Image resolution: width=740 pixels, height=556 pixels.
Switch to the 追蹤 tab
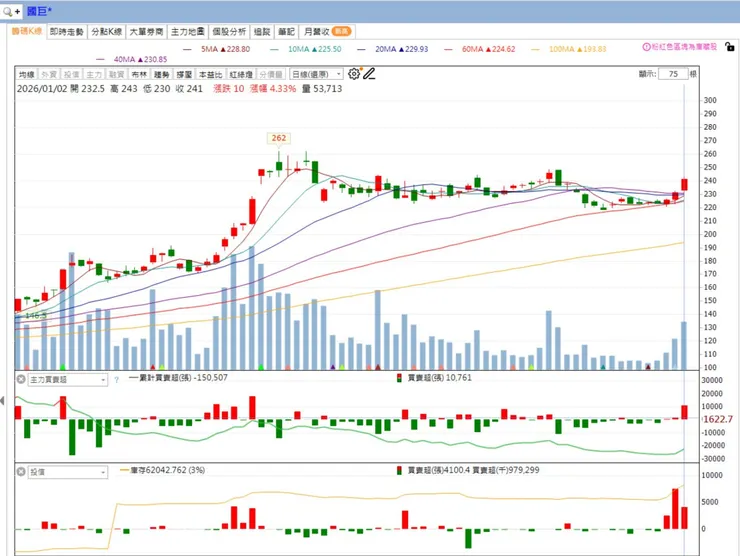[262, 32]
